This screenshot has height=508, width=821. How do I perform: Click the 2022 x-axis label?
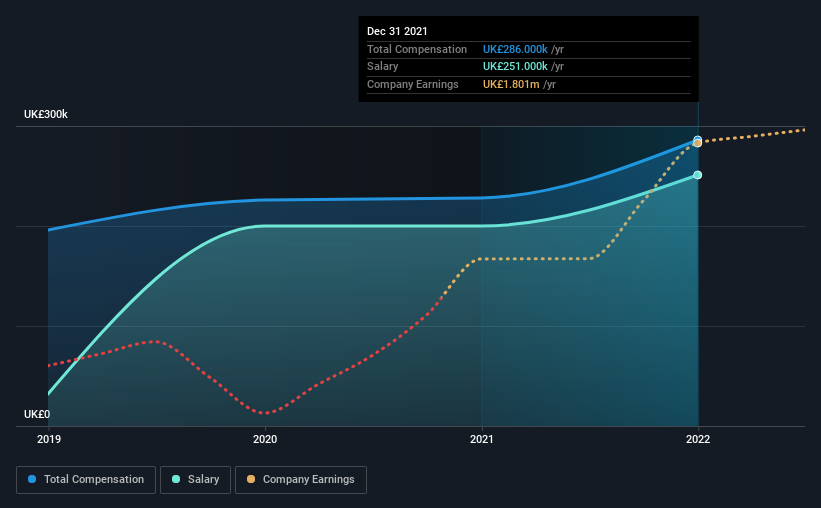tap(698, 439)
